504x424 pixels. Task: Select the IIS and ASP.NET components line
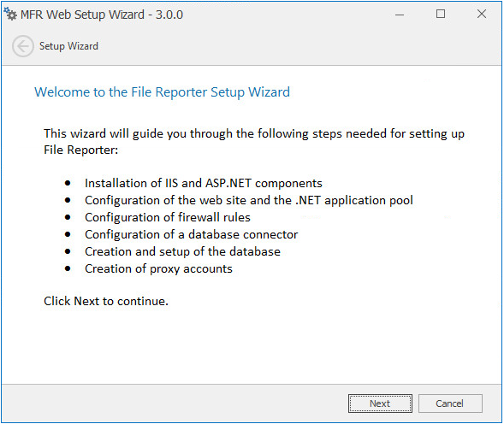tap(203, 184)
